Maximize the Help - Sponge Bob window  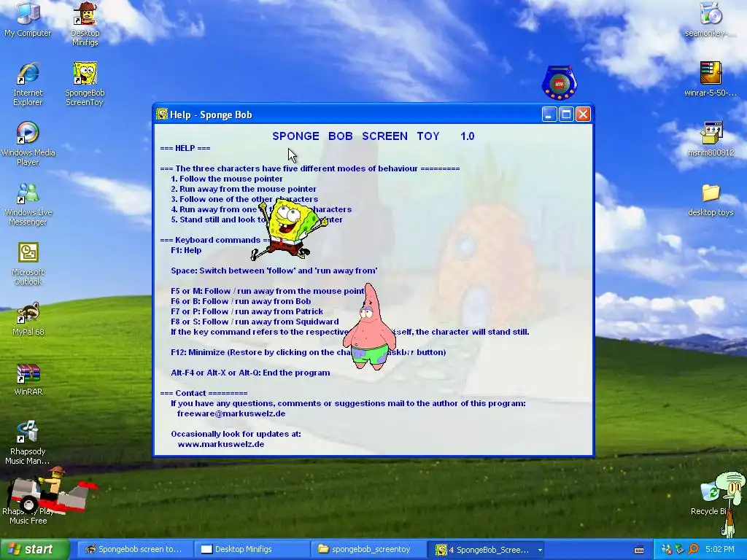pos(566,114)
